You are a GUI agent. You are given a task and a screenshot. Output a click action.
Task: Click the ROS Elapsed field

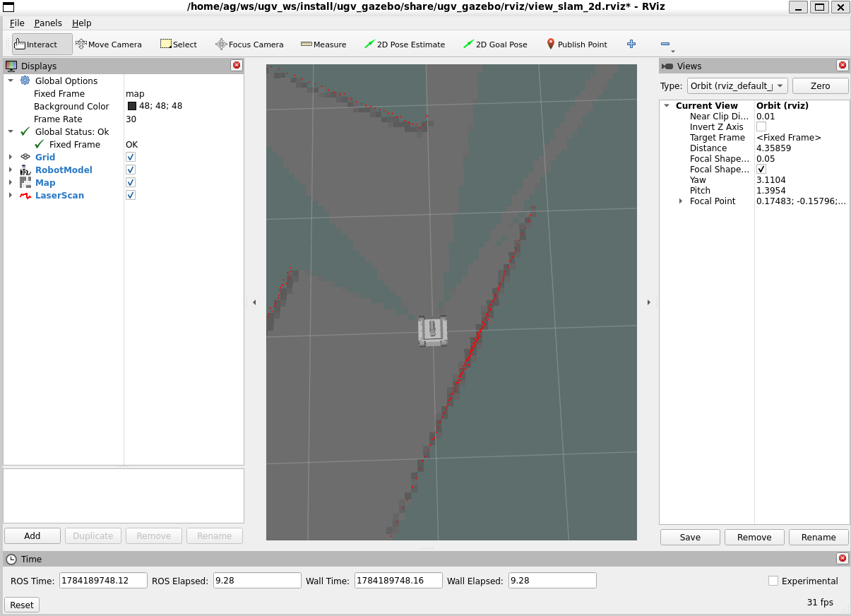(257, 581)
